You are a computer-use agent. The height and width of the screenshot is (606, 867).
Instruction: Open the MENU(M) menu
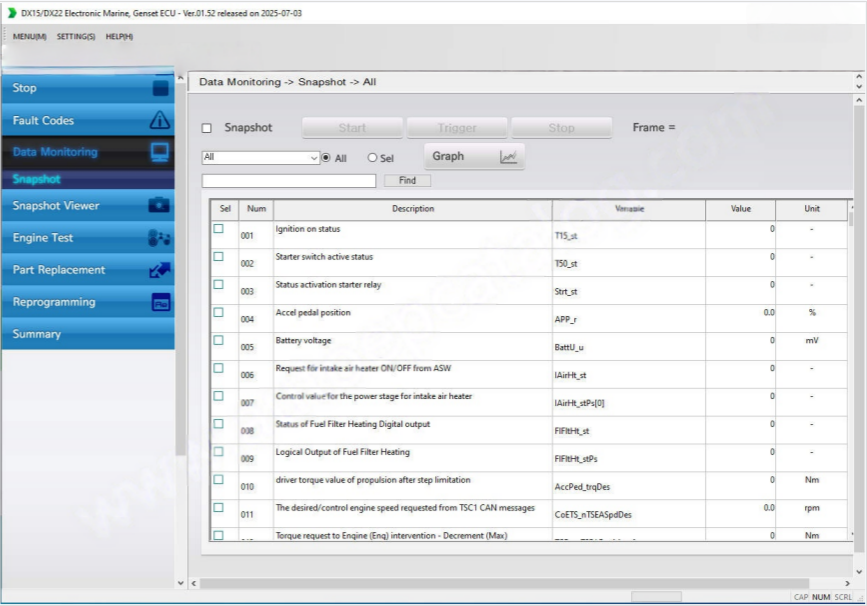29,37
